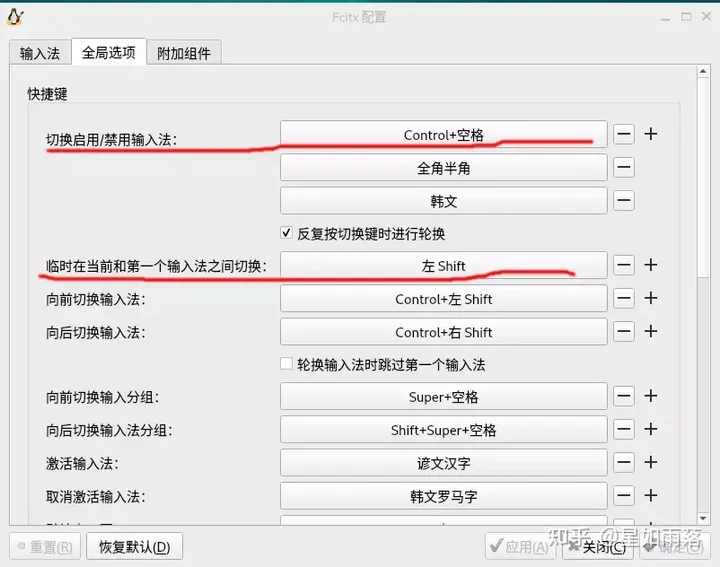Click the 向前切换输入法 label
This screenshot has height=567, width=720.
96,299
